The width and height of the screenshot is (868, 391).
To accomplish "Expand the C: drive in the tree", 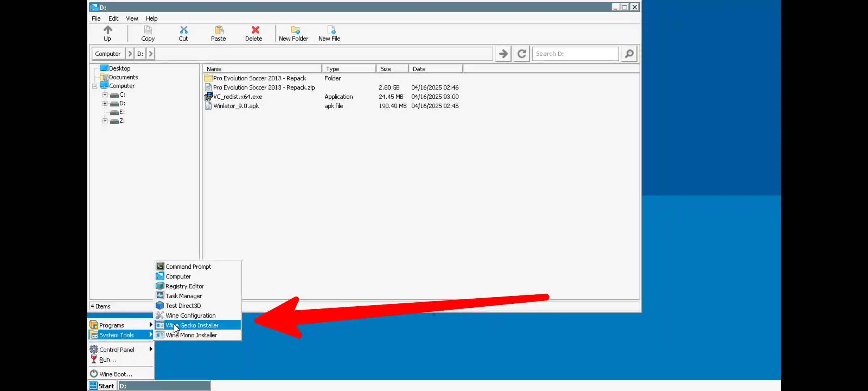I will (105, 94).
